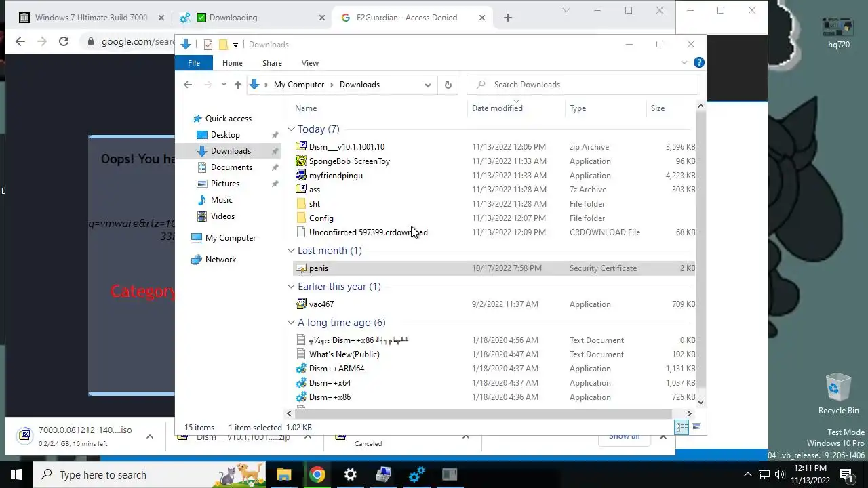
Task: Select the Dism++x64 application icon
Action: [302, 382]
